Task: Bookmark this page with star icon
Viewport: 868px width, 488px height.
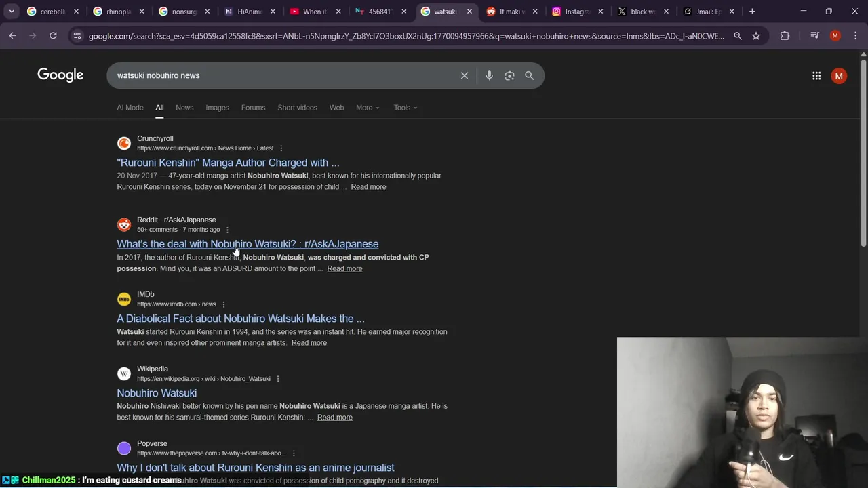Action: point(756,36)
